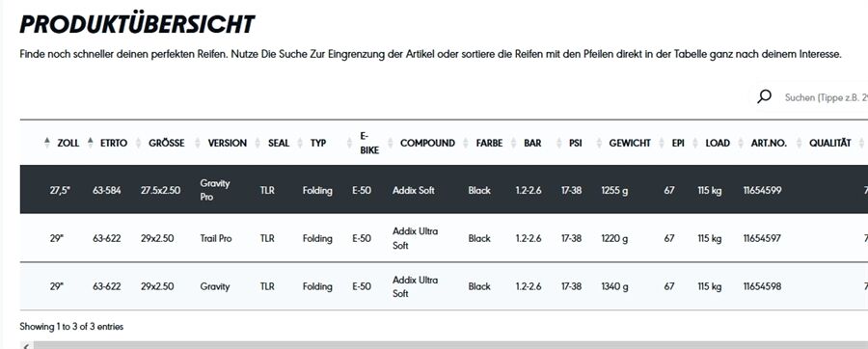The image size is (868, 349).
Task: Sort by ART.NO. column header
Action: click(x=769, y=143)
